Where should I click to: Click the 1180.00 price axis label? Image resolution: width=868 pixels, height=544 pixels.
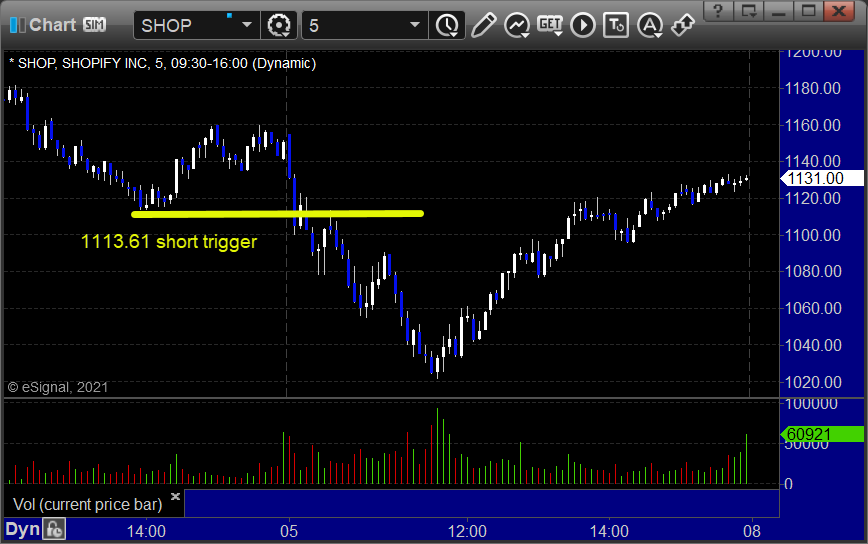point(813,89)
